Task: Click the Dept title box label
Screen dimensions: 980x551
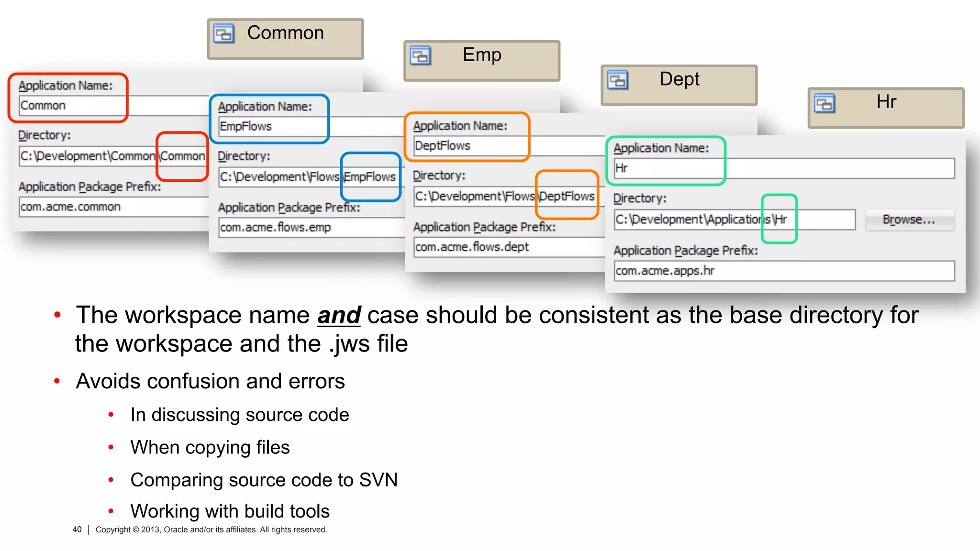Action: coord(679,79)
